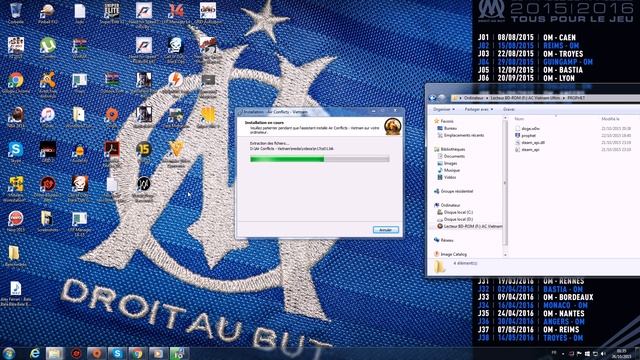Image resolution: width=640 pixels, height=360 pixels.
Task: Open the Partager avec dropdown
Action: [x=478, y=109]
